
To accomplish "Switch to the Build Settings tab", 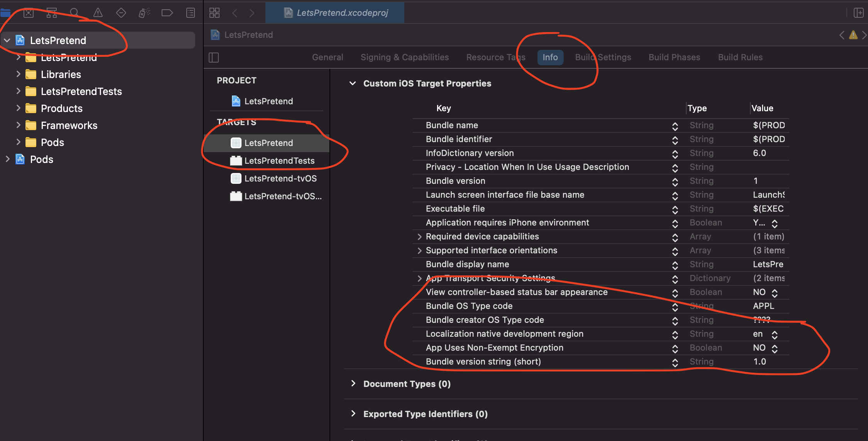I will pyautogui.click(x=603, y=57).
